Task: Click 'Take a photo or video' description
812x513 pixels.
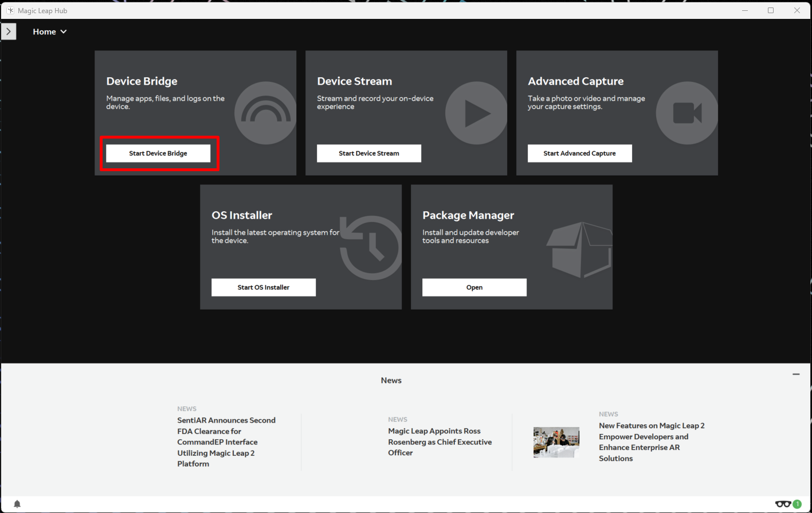Action: (x=586, y=102)
